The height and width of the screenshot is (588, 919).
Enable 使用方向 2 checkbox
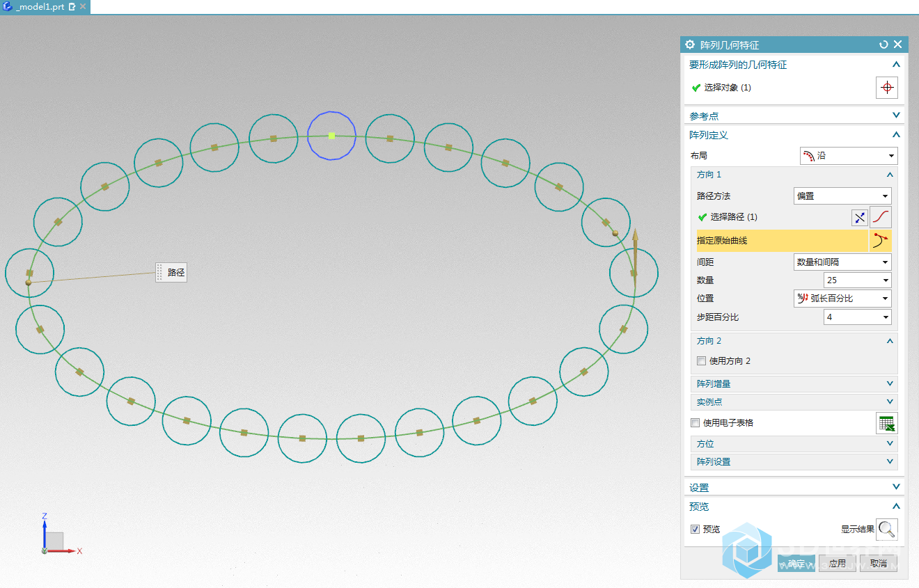(x=701, y=361)
